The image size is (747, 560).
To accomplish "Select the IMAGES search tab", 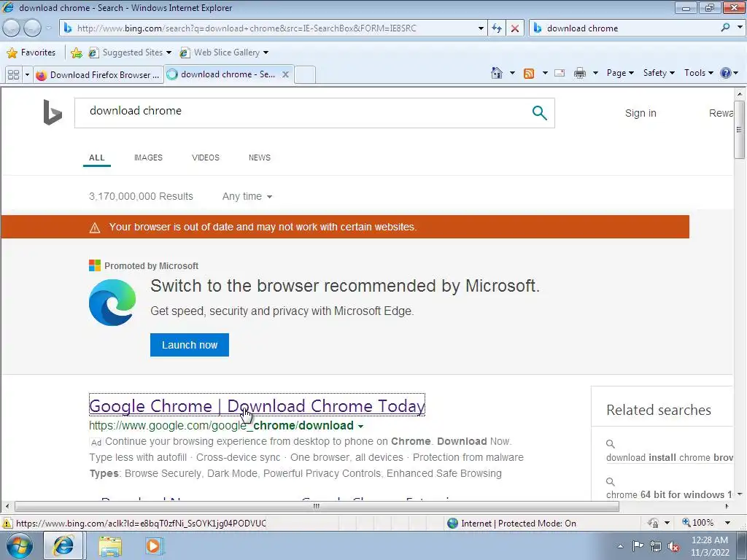I will (148, 157).
